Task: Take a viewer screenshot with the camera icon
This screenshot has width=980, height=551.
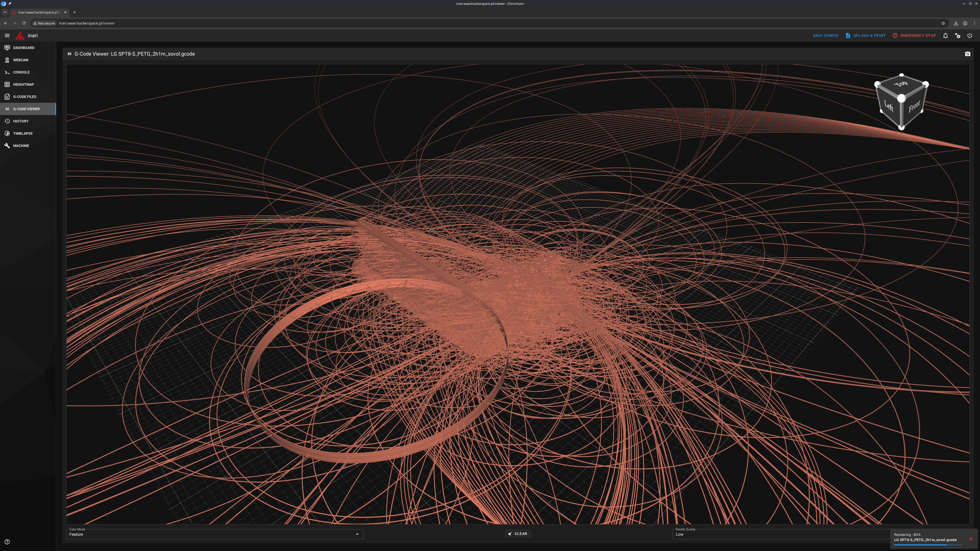Action: point(967,54)
